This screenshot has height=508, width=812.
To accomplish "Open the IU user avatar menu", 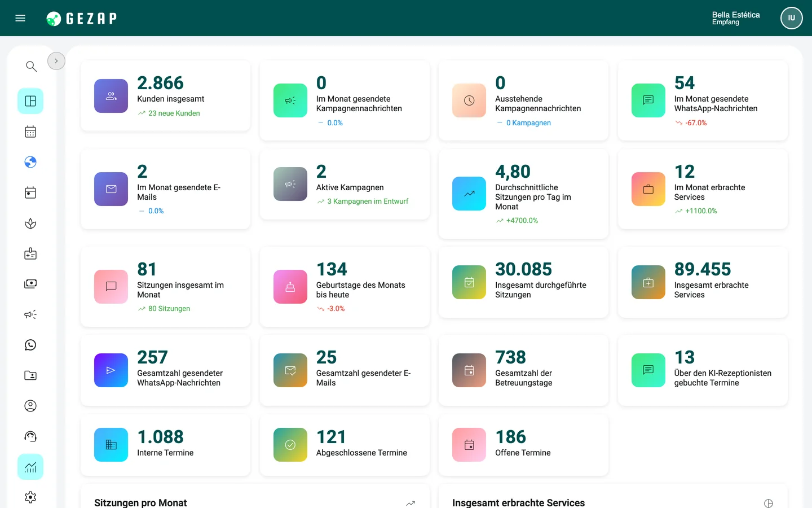I will [791, 18].
